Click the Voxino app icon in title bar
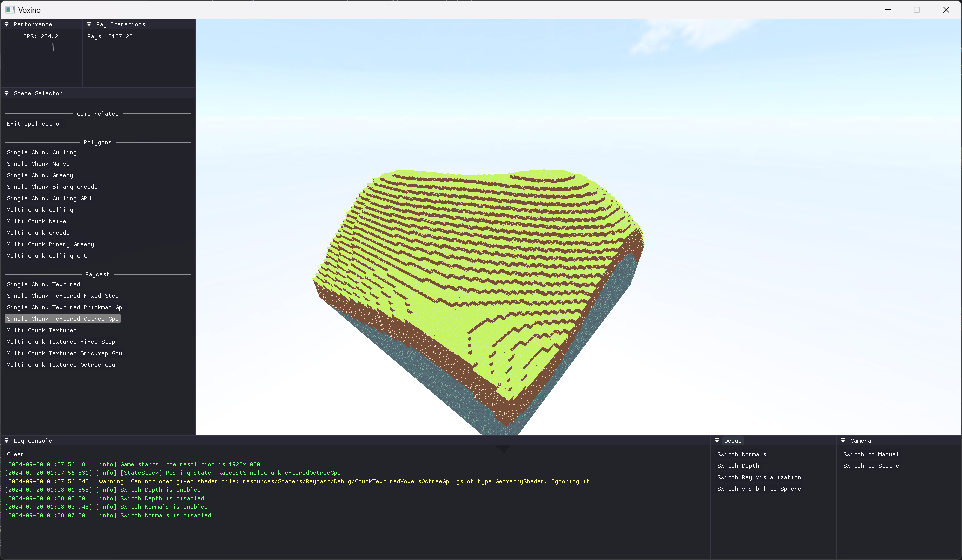The image size is (962, 560). tap(10, 10)
